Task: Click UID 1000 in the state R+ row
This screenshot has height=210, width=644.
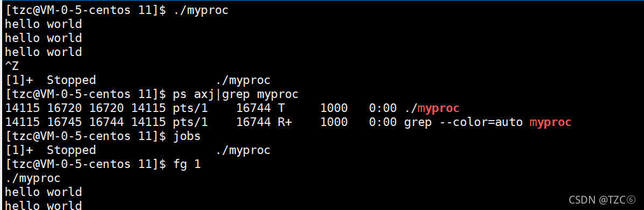Action: [x=334, y=122]
